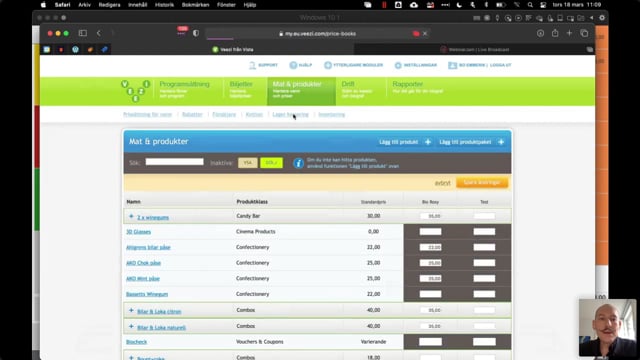Click the Produktklass column header
Viewport: 640px width, 360px height.
252,202
